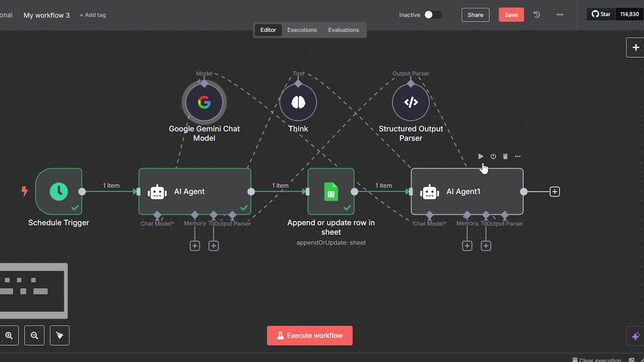Add Tool sub-node to AI Agent1
The image size is (644, 362).
click(x=486, y=246)
